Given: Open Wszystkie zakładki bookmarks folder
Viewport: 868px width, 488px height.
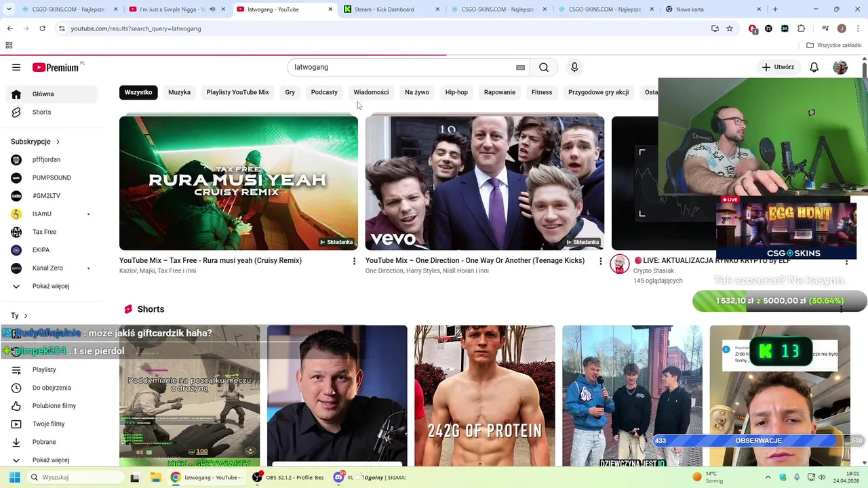Looking at the screenshot, I should point(834,45).
